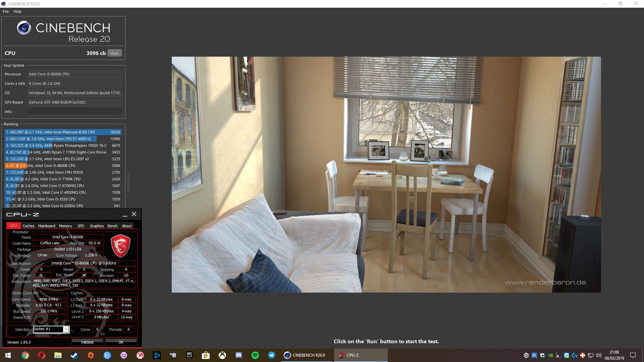Launch Epic Games from the taskbar
The width and height of the screenshot is (644, 362).
coord(190,355)
